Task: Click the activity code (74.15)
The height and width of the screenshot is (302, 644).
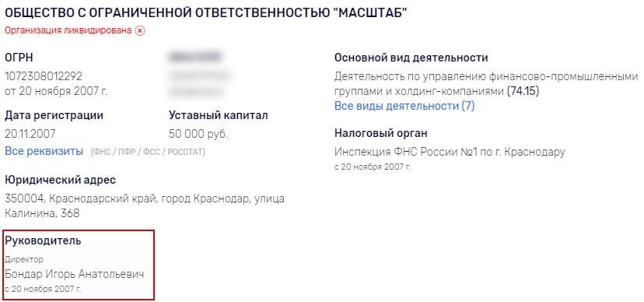Action: [523, 91]
